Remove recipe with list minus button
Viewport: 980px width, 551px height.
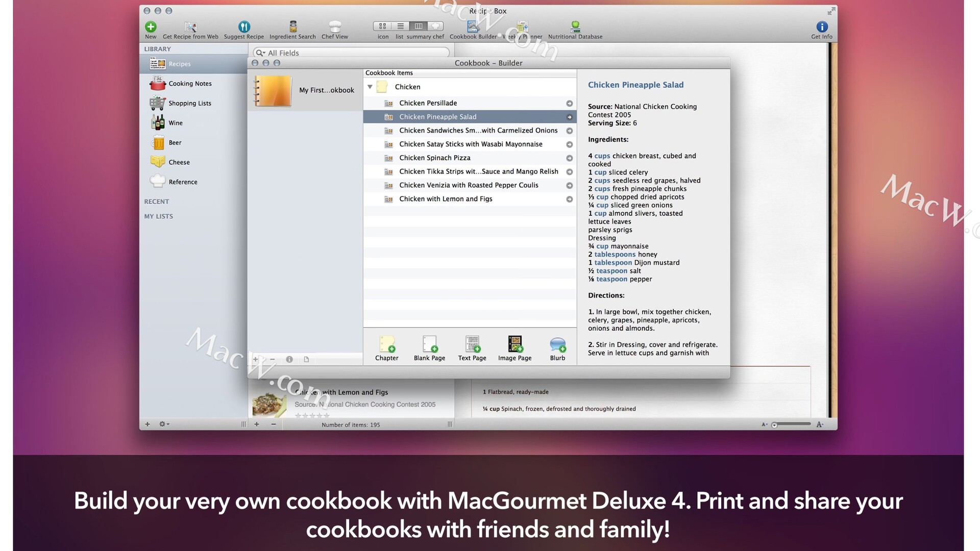tap(274, 424)
